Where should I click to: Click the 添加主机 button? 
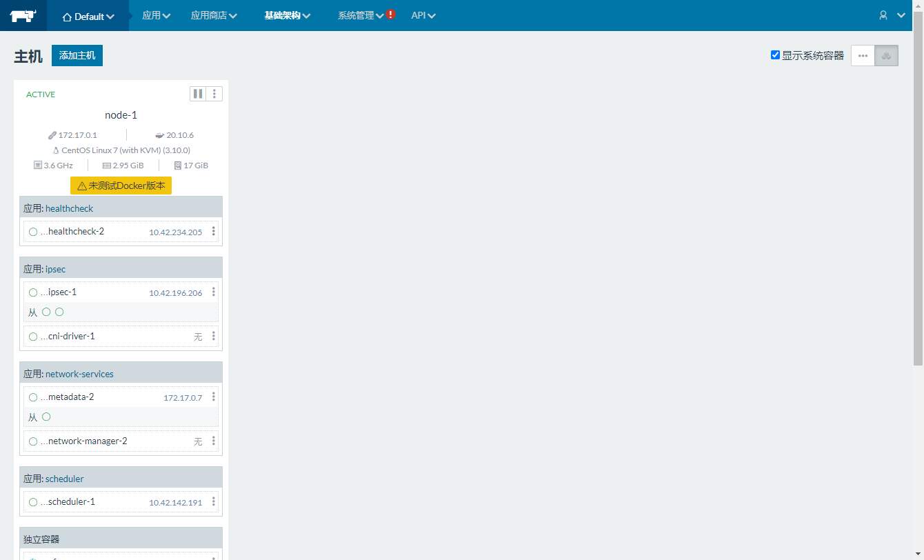click(77, 56)
